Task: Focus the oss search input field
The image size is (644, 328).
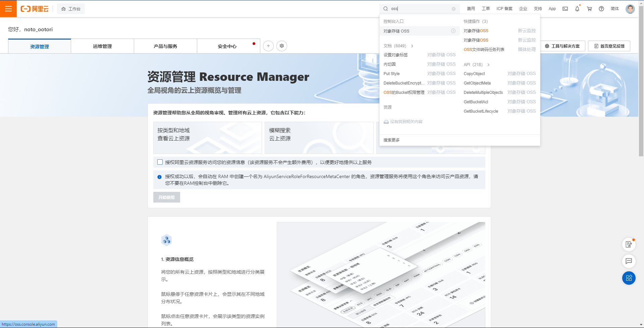Action: 419,9
